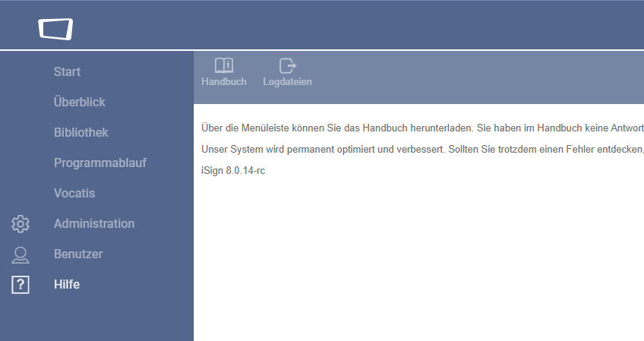644x341 pixels.
Task: Select the Administration gear icon
Action: pos(20,224)
